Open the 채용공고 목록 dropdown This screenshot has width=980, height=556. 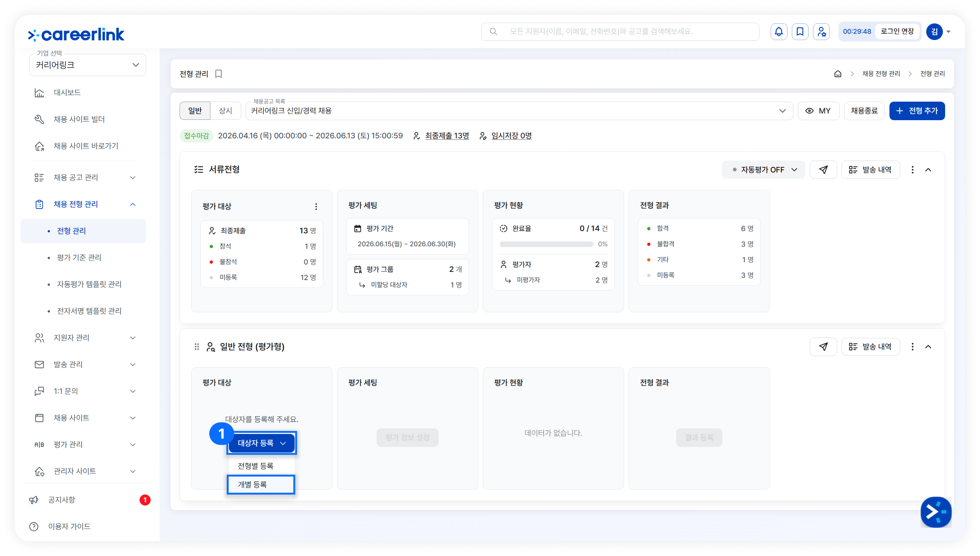click(519, 111)
